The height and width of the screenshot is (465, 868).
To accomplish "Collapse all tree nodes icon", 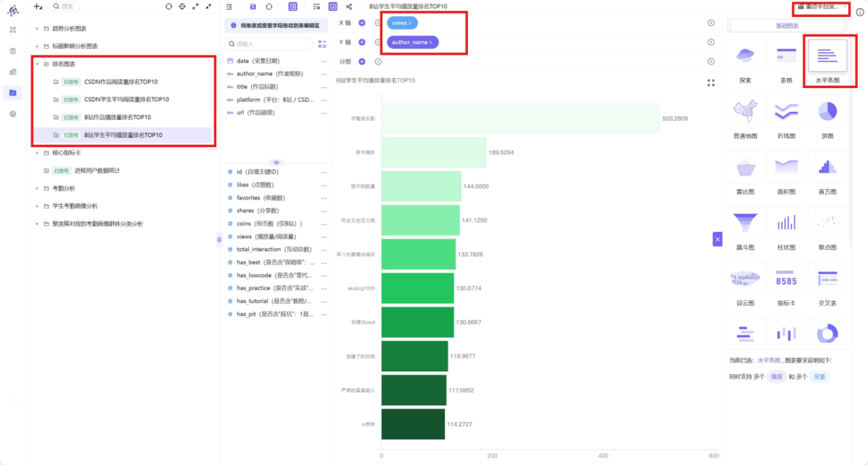I will pyautogui.click(x=209, y=6).
